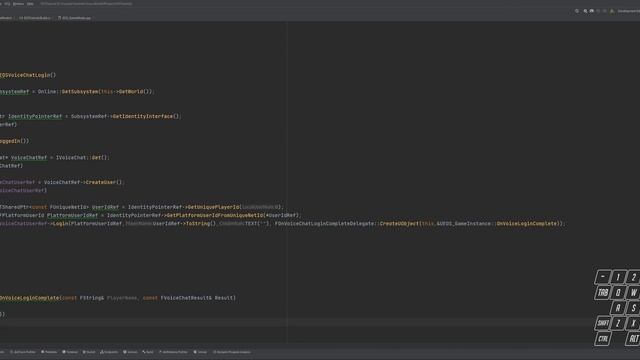Open the Development build configuration dropdown
Screen dimensions: 640x360
point(629,11)
